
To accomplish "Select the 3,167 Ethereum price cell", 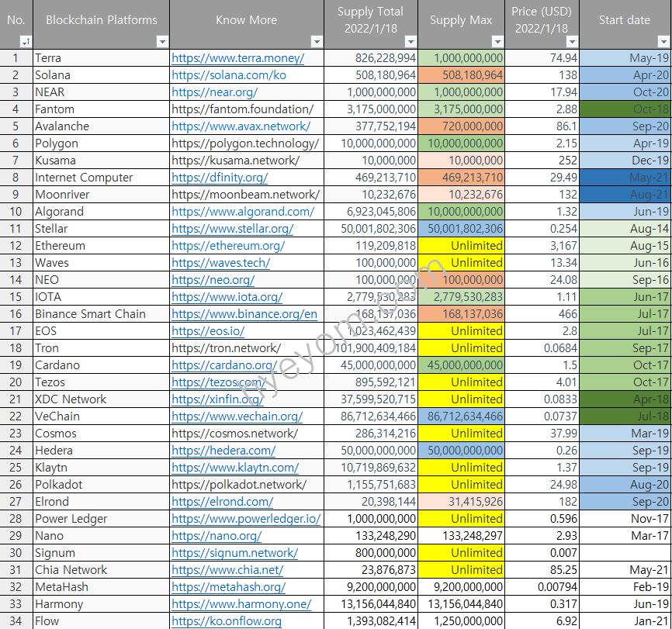I will coord(542,246).
